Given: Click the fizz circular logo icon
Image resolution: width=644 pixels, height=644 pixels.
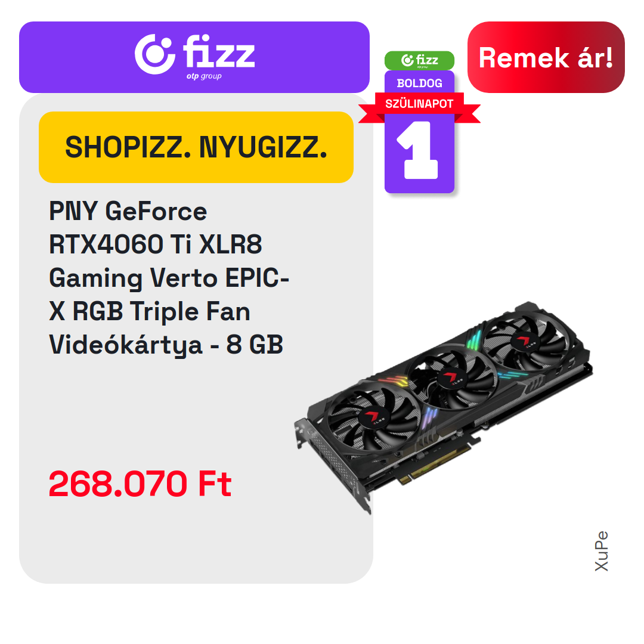Looking at the screenshot, I should tap(155, 54).
